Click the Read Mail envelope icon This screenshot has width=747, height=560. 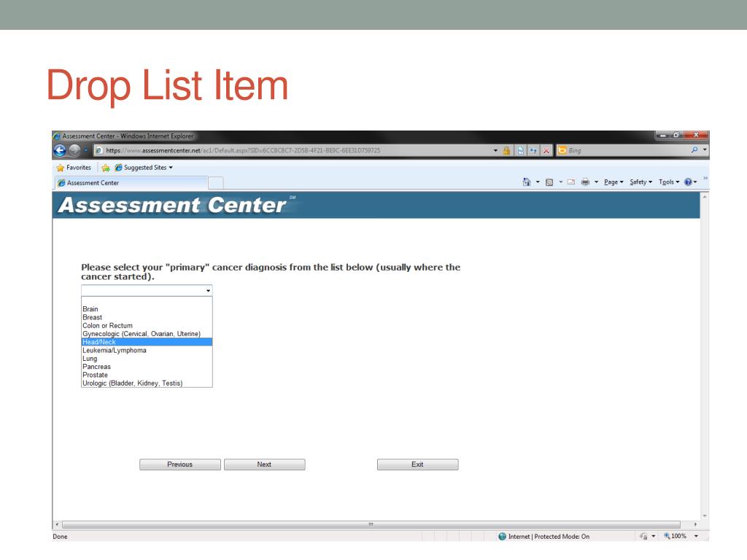click(571, 182)
